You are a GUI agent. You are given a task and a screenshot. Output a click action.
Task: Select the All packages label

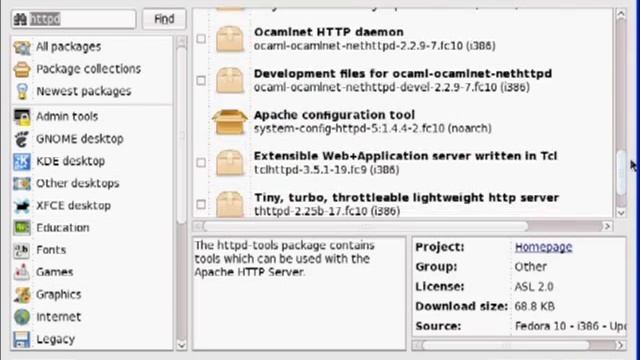point(69,47)
